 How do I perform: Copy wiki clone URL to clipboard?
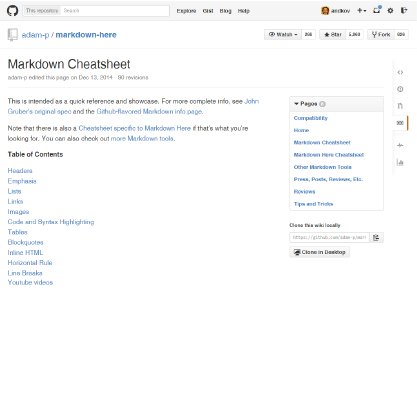pos(376,237)
